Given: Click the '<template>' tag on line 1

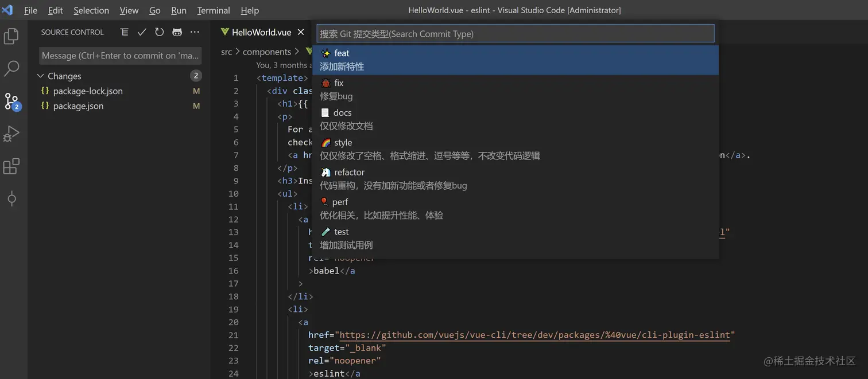Looking at the screenshot, I should 282,78.
